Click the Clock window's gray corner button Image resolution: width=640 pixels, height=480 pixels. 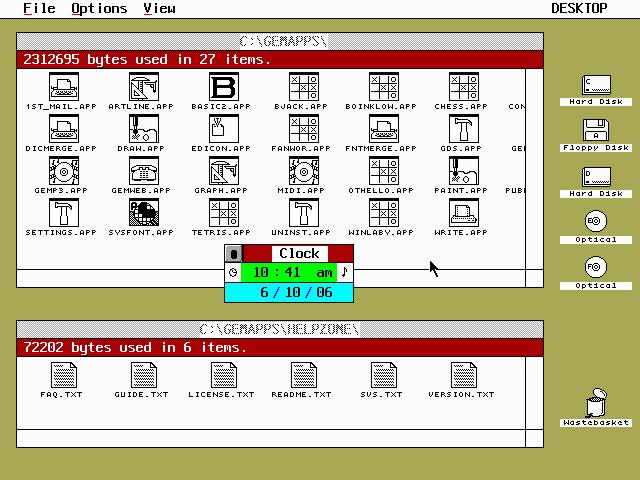233,254
